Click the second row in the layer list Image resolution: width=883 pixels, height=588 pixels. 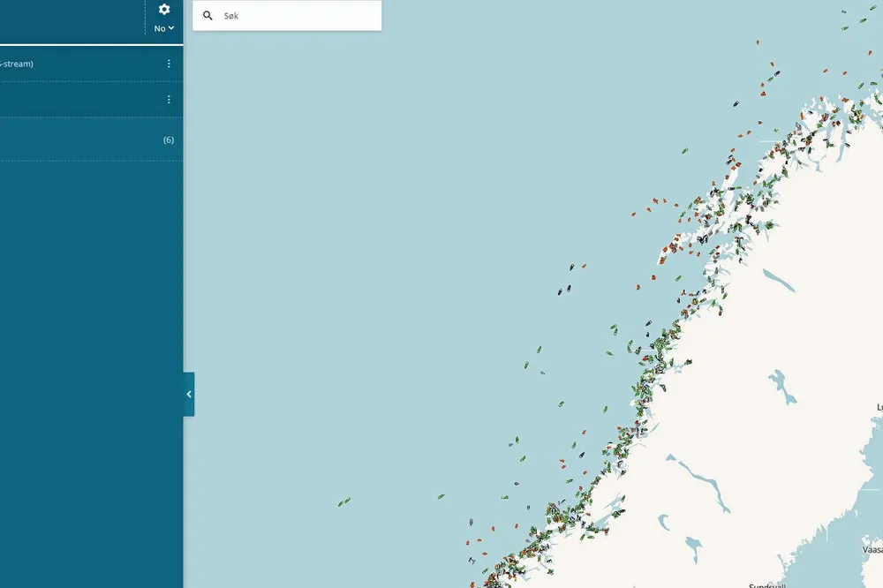coord(79,100)
